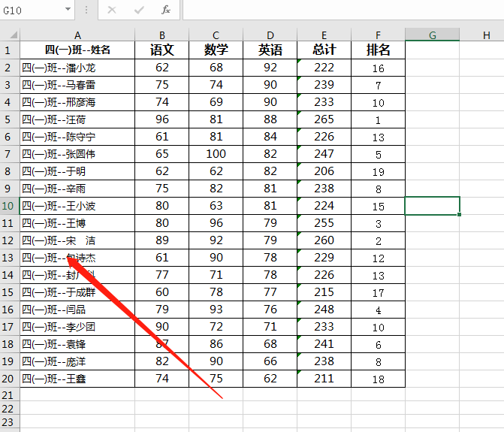Click inside the formula bar input

click(x=343, y=10)
